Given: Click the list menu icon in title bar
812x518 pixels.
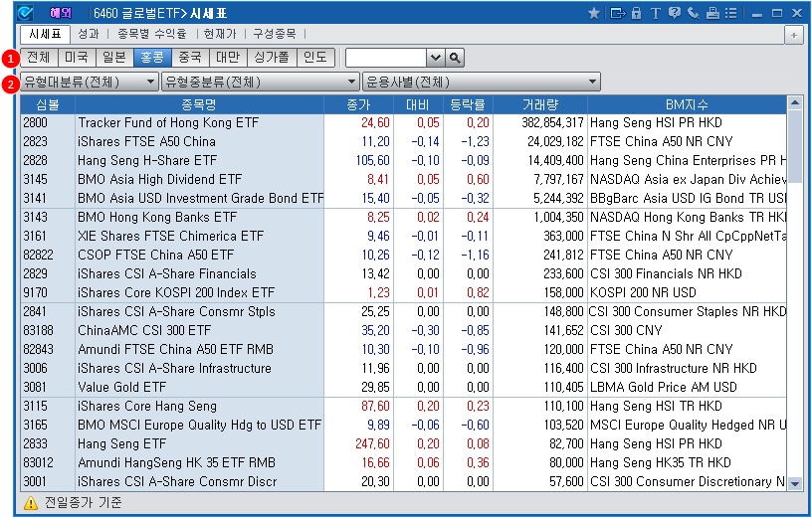Looking at the screenshot, I should tap(730, 13).
